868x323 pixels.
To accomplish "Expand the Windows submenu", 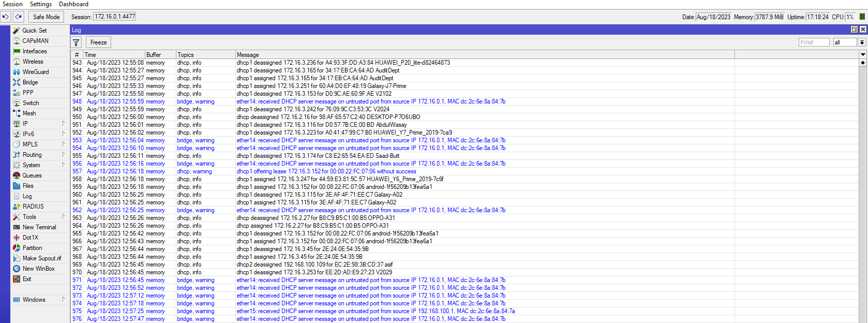I will 64,300.
